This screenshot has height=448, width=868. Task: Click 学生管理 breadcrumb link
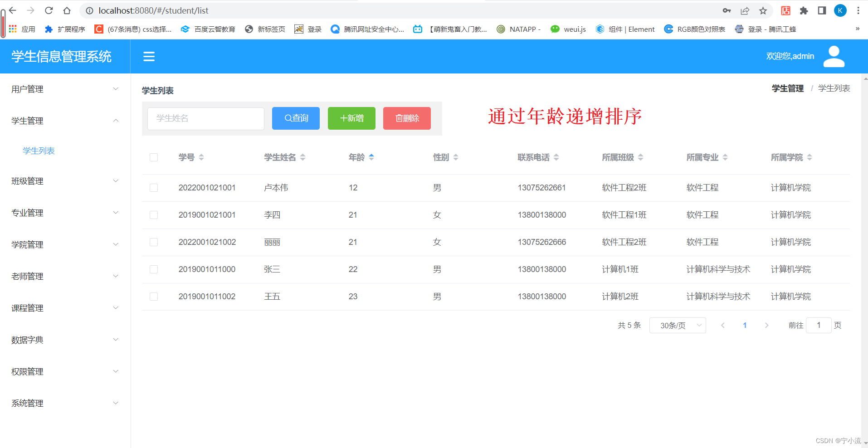pos(788,88)
